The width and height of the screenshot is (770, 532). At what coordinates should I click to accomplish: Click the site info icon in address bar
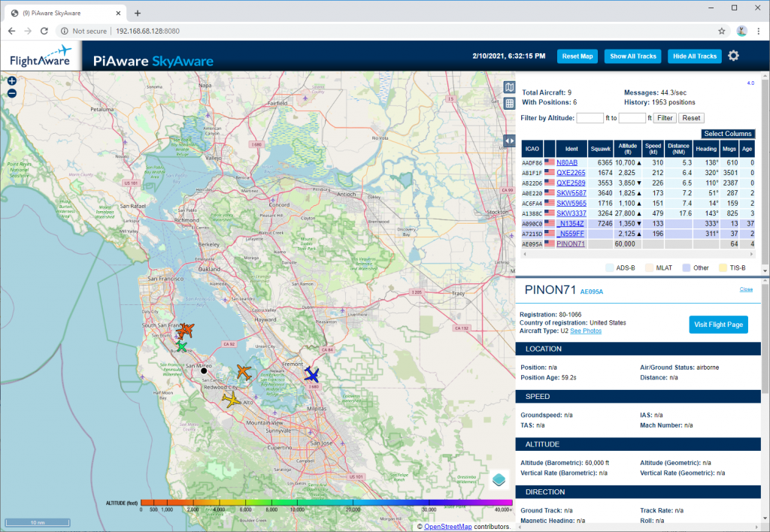(65, 31)
